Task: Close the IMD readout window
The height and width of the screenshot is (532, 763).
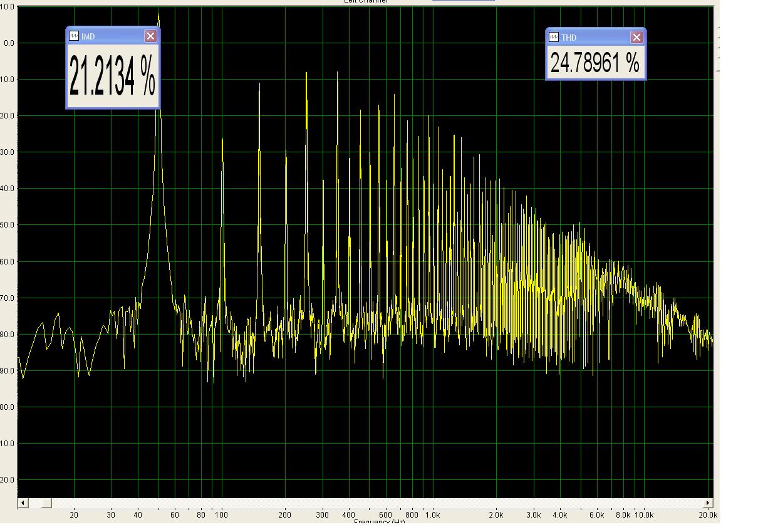Action: pos(150,36)
